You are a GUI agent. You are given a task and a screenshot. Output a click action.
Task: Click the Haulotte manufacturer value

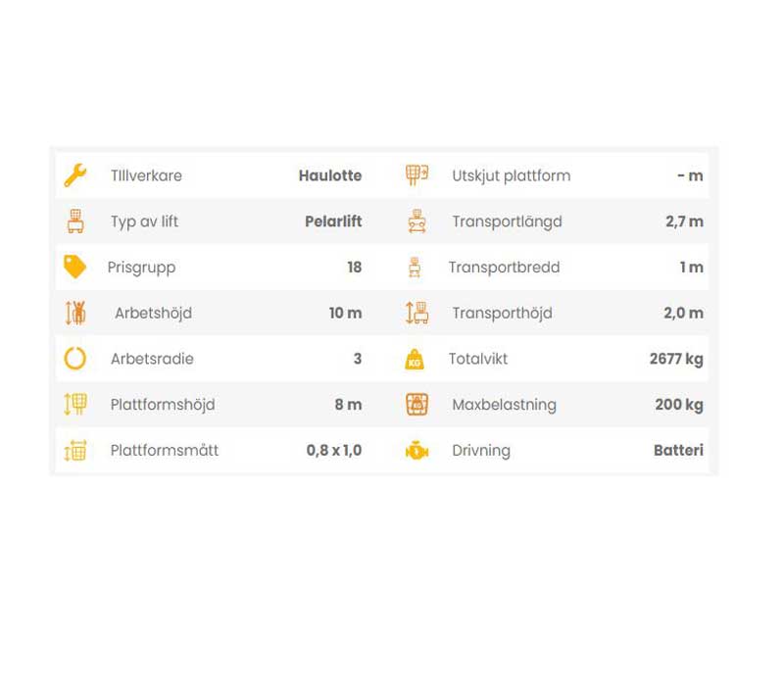329,175
